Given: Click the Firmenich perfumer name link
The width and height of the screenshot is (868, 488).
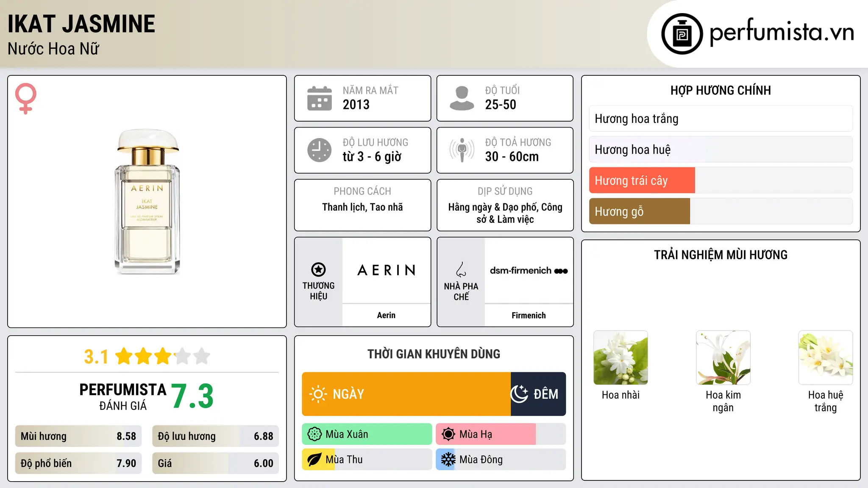Looking at the screenshot, I should [529, 315].
